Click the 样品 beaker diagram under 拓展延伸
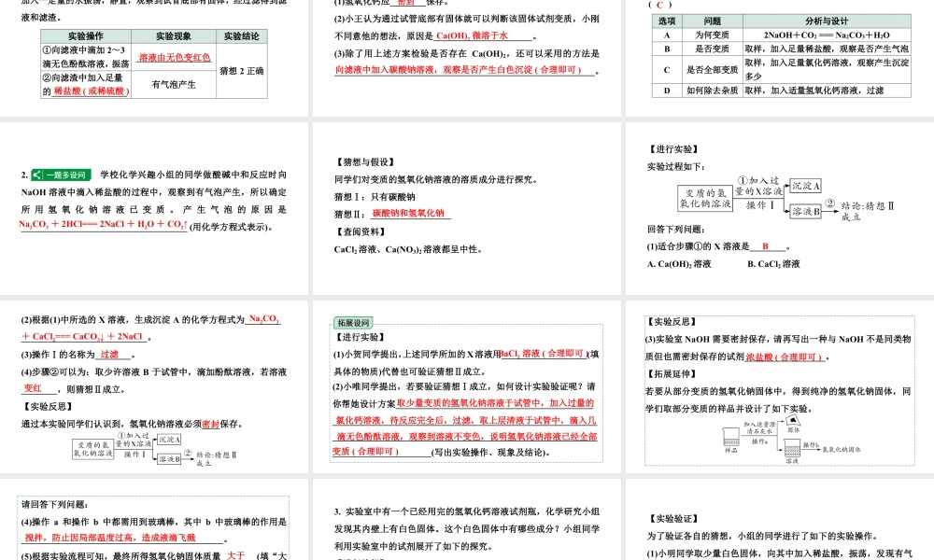Image resolution: width=934 pixels, height=560 pixels. pyautogui.click(x=730, y=438)
